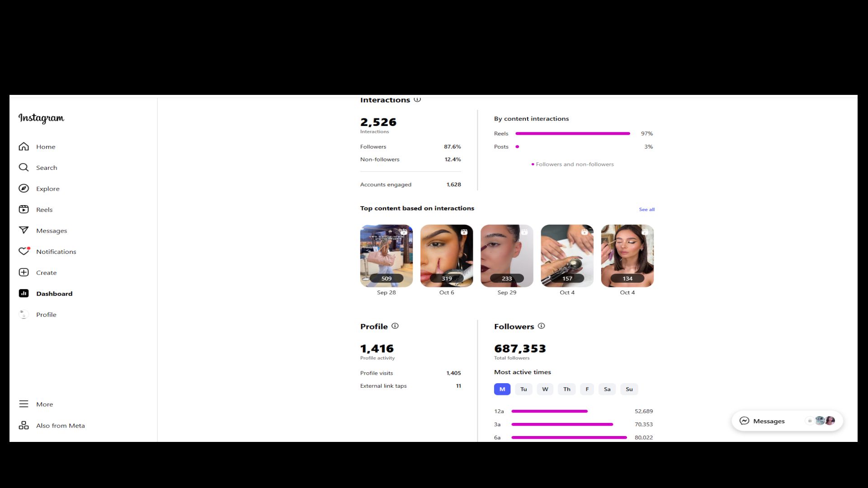Open the Sep 28 reel with 509 interactions
868x488 pixels.
386,256
